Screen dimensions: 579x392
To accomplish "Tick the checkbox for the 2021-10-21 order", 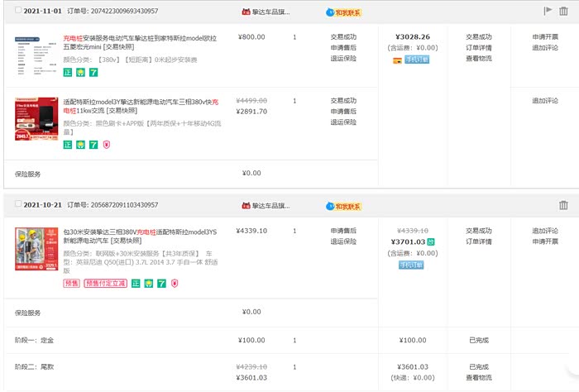I will click(x=18, y=203).
